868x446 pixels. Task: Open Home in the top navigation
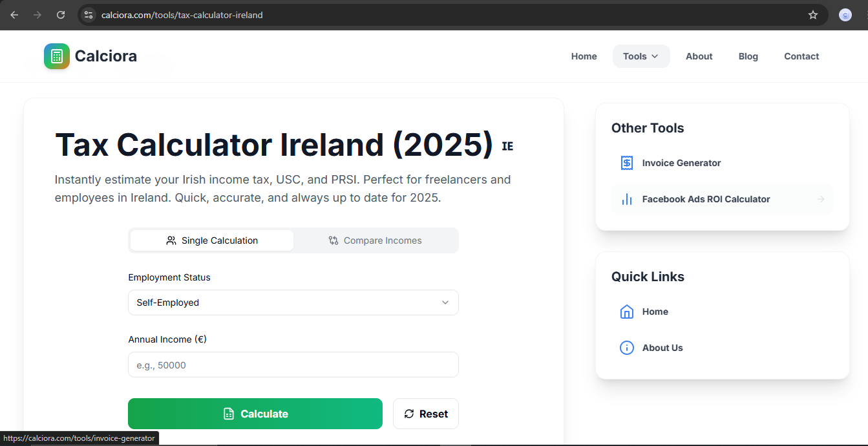584,56
